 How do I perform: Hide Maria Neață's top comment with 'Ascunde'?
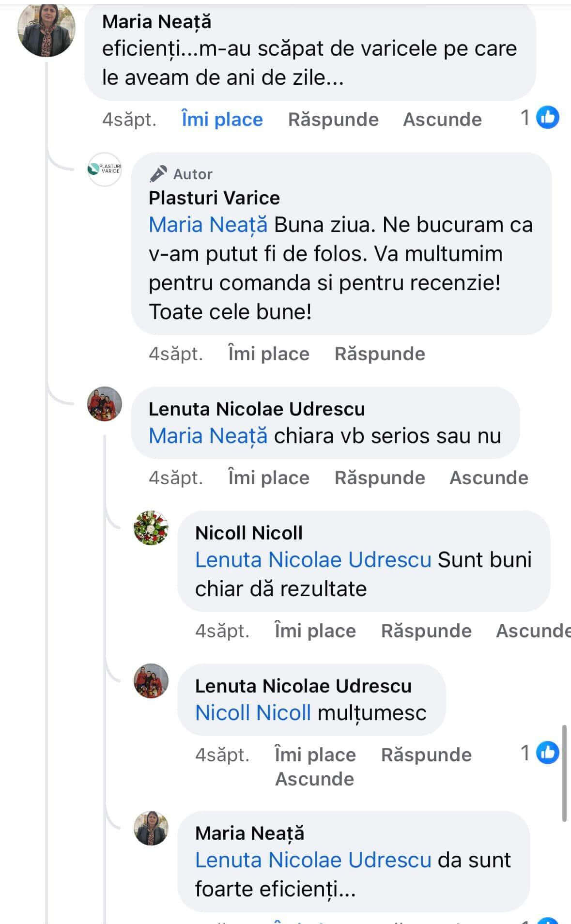(x=442, y=120)
